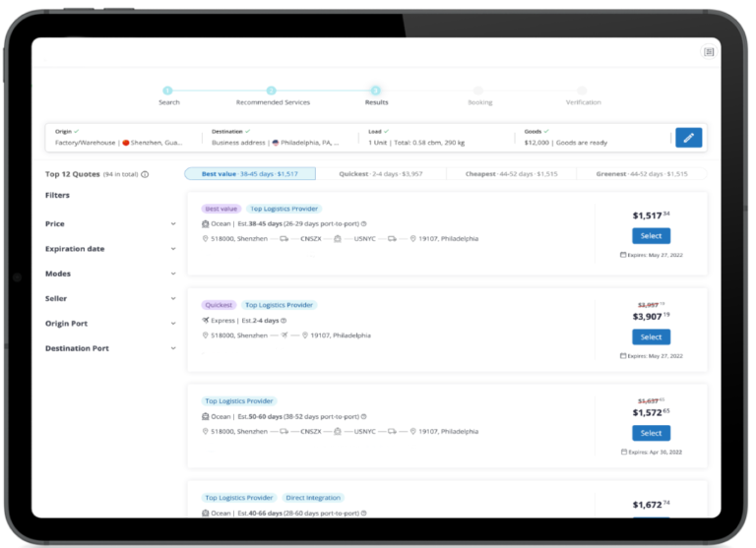The image size is (756, 548).
Task: Expand the Seller filter
Action: tap(173, 298)
